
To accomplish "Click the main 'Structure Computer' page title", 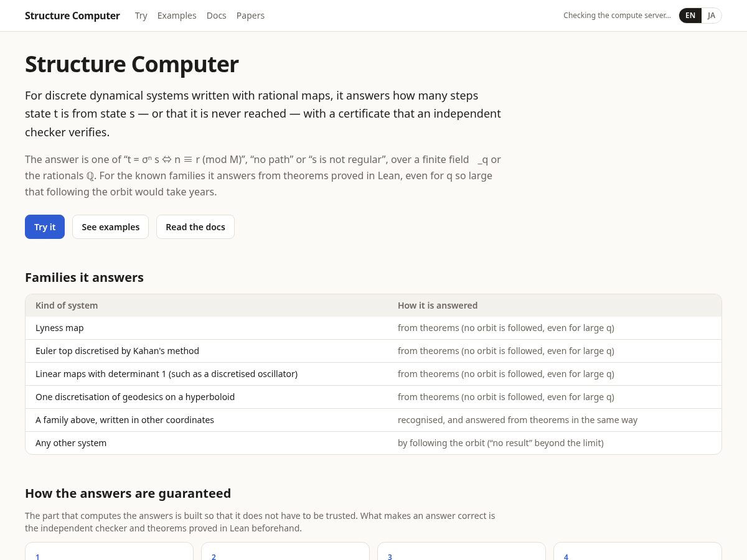I will pos(132,64).
